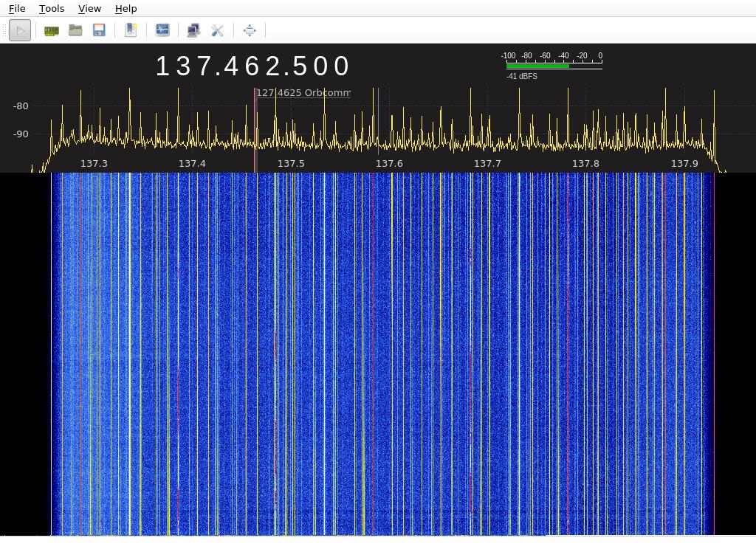
Task: Open the Tools menu
Action: (x=51, y=8)
